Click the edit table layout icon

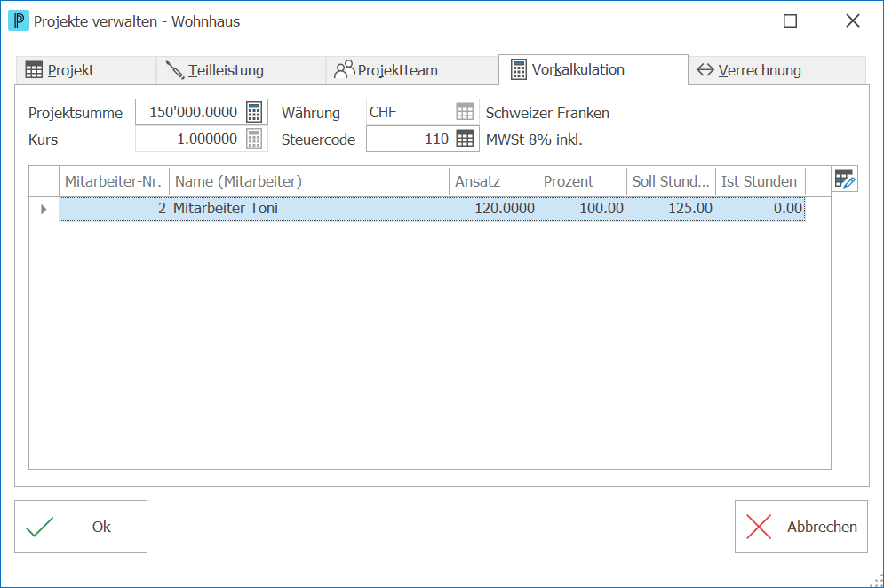(845, 179)
